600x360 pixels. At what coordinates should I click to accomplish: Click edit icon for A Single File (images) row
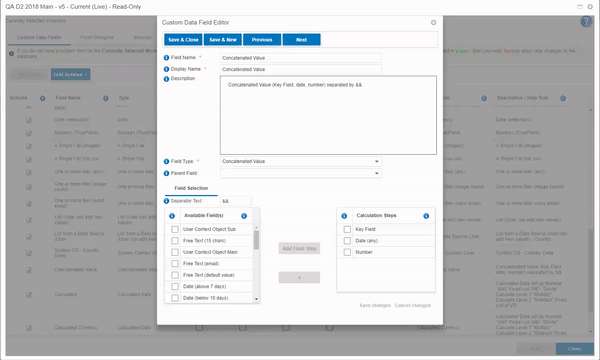pos(29,146)
